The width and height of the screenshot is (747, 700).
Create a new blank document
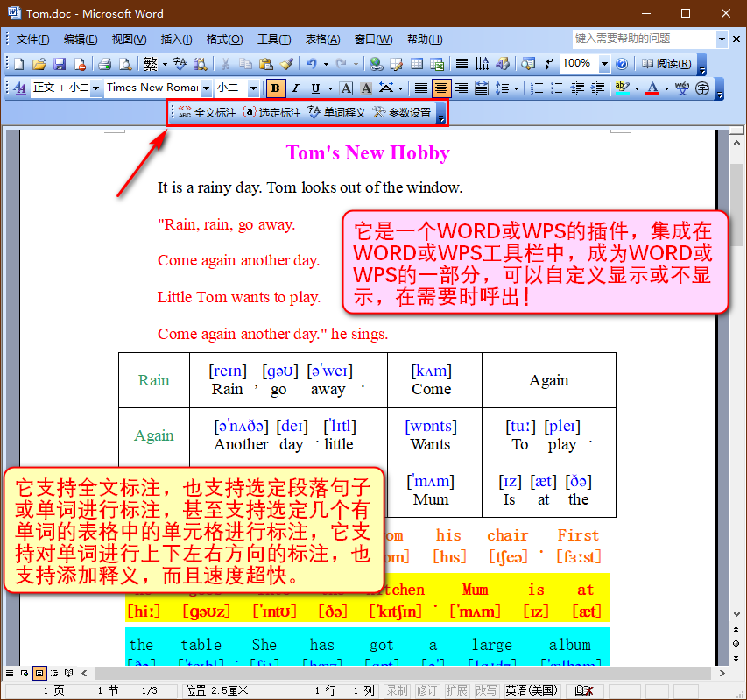tap(19, 64)
